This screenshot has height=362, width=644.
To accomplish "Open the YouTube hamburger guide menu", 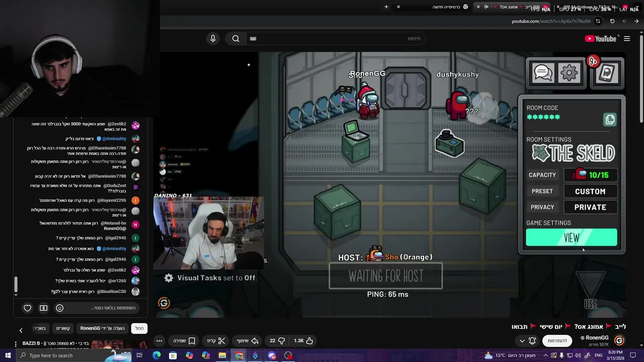I will click(627, 39).
